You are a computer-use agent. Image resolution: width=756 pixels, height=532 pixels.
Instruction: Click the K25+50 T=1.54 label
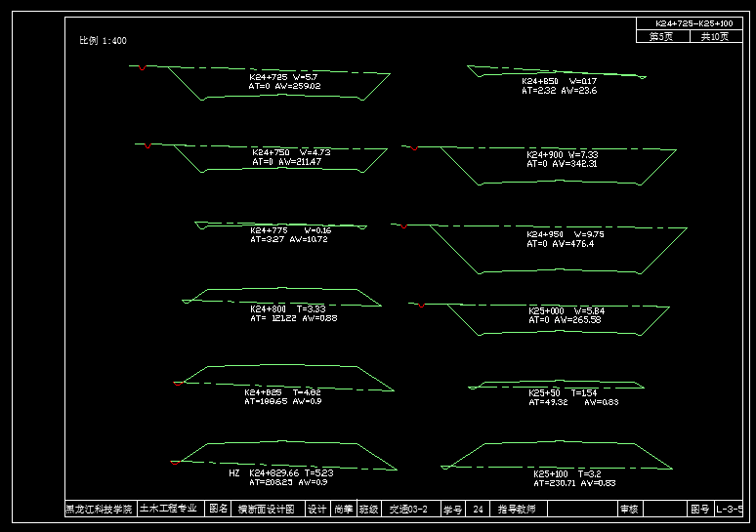[x=563, y=392]
